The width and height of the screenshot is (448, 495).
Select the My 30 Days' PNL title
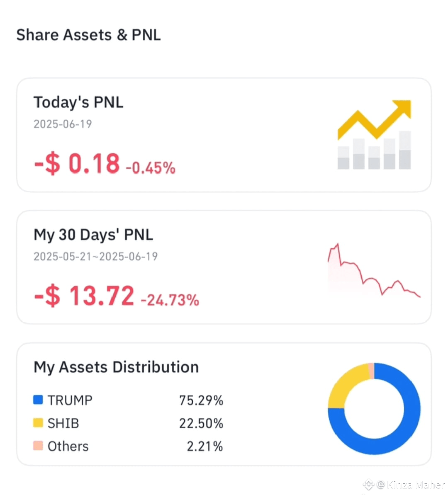(x=93, y=235)
